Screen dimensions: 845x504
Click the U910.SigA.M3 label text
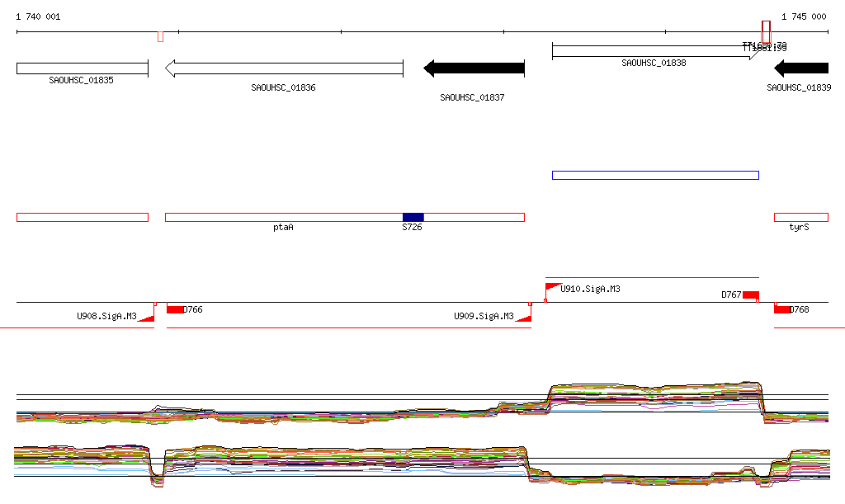(x=590, y=290)
